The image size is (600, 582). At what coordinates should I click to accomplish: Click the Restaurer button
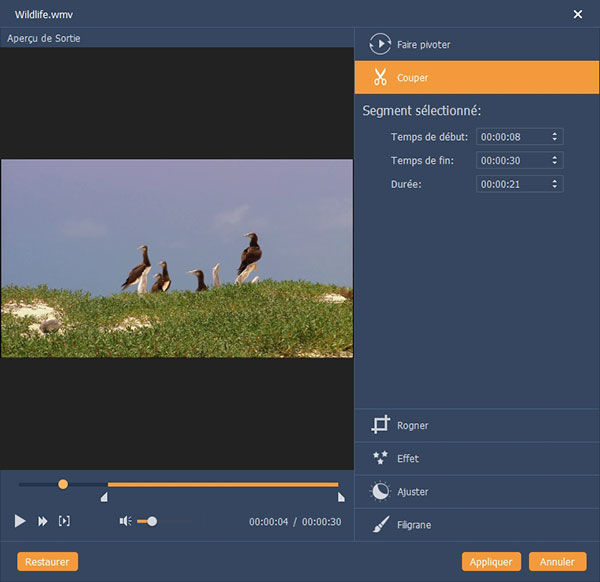click(x=47, y=562)
